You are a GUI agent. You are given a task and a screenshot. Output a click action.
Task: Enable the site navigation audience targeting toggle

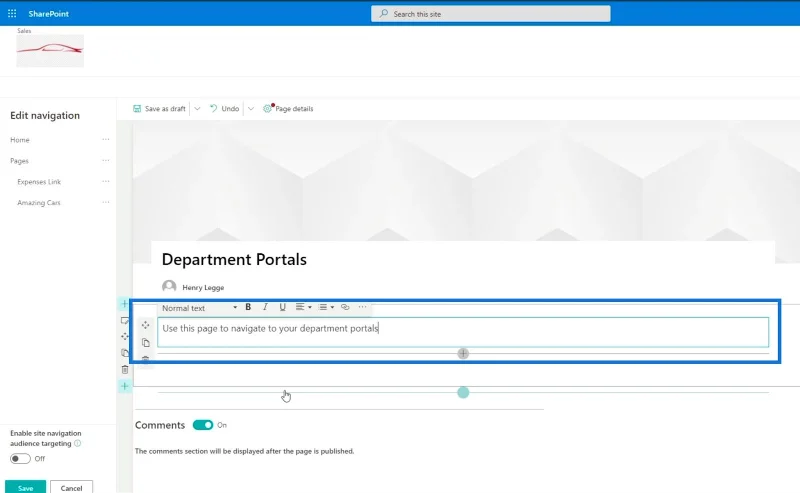click(20, 459)
